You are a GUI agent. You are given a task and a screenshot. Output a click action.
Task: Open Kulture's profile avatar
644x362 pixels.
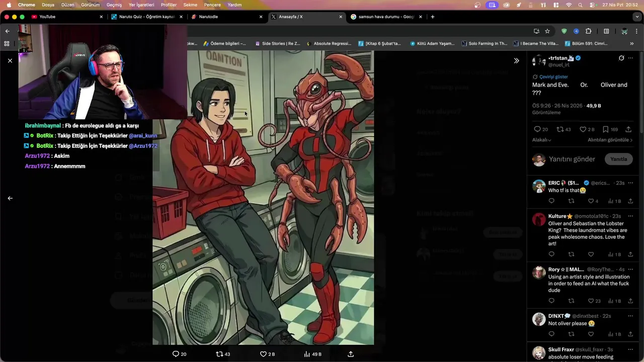point(539,219)
